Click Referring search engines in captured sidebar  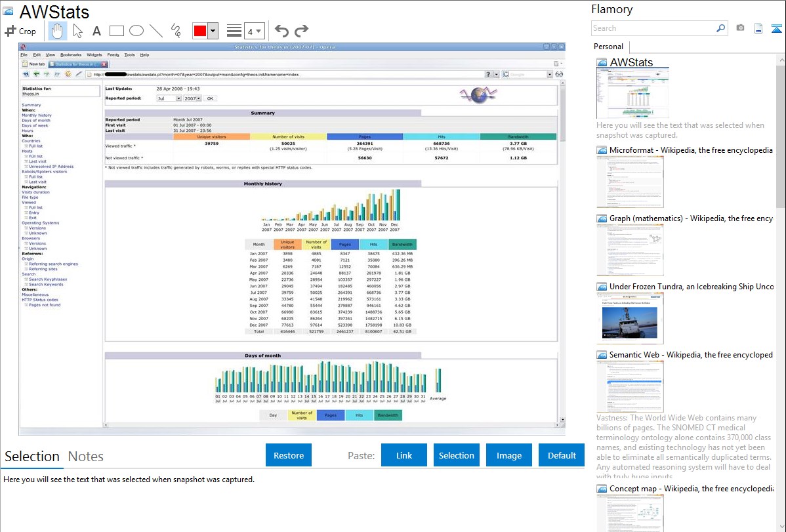point(53,264)
